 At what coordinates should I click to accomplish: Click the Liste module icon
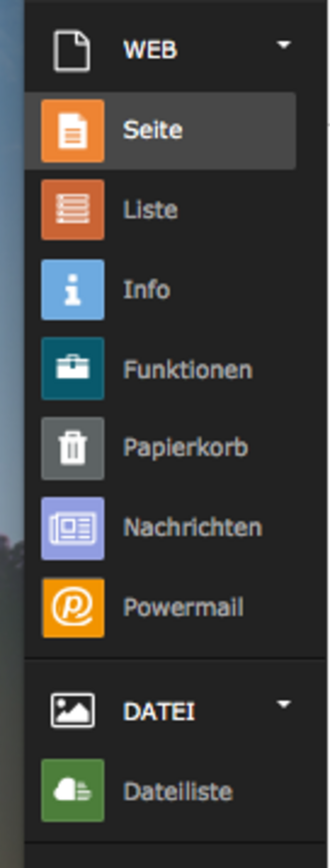pos(73,210)
